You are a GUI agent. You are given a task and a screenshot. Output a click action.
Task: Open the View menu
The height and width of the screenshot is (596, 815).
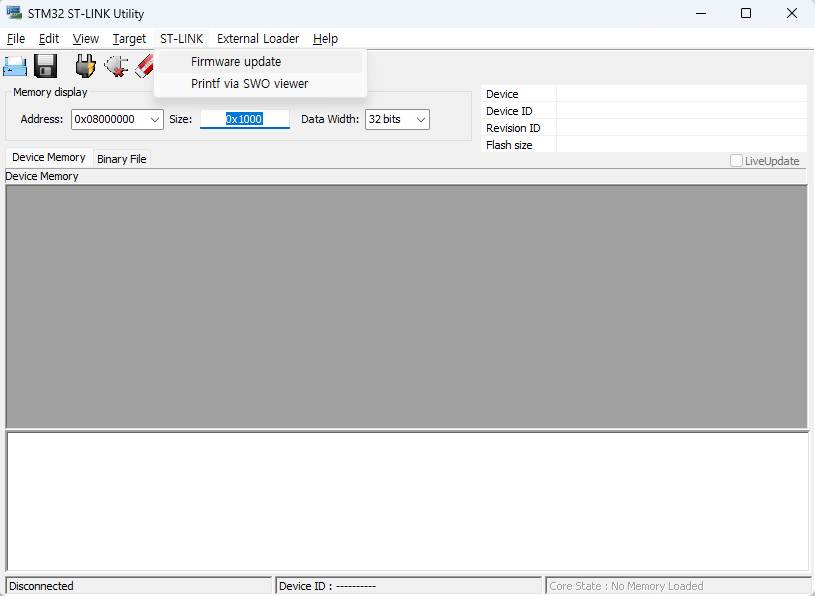tap(86, 38)
